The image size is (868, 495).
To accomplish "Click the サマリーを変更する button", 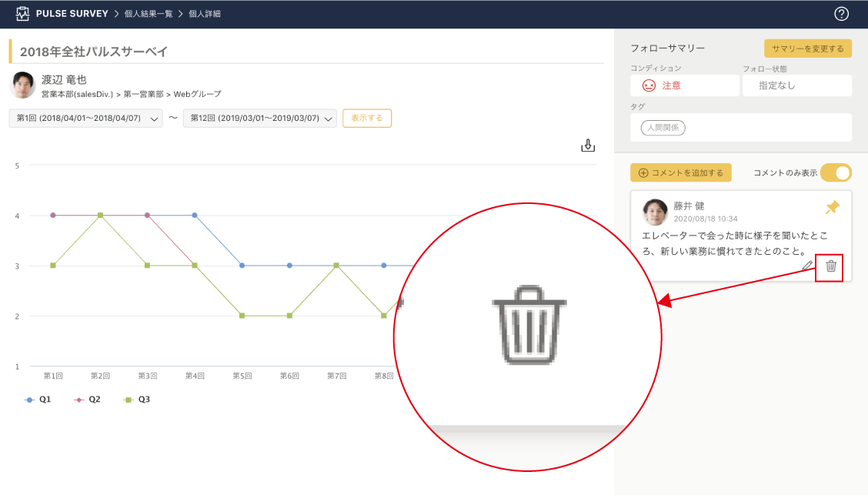I will tap(807, 48).
